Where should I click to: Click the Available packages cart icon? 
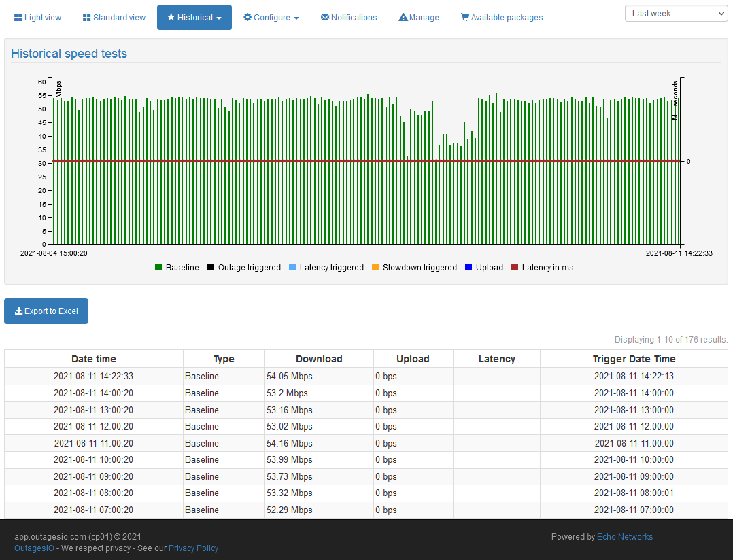464,17
